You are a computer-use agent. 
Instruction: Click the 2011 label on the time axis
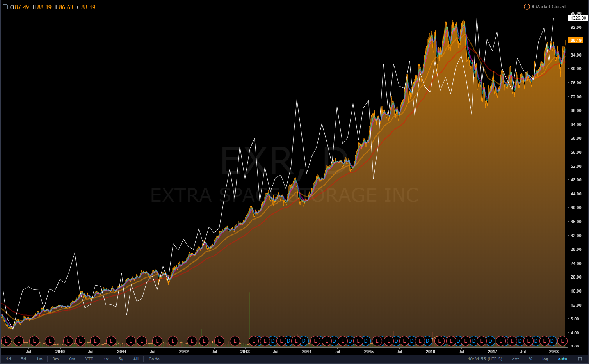[122, 352]
